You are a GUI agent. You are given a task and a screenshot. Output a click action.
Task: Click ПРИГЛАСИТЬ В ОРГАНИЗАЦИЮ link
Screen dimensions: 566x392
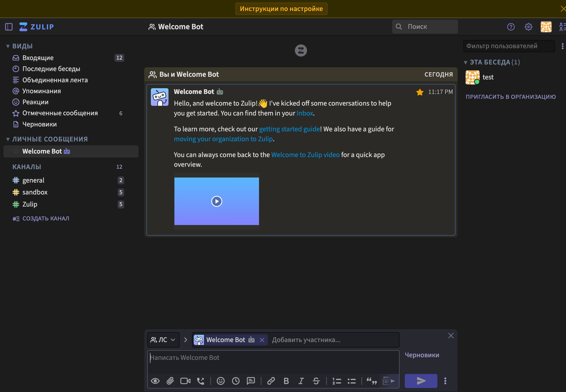(511, 97)
